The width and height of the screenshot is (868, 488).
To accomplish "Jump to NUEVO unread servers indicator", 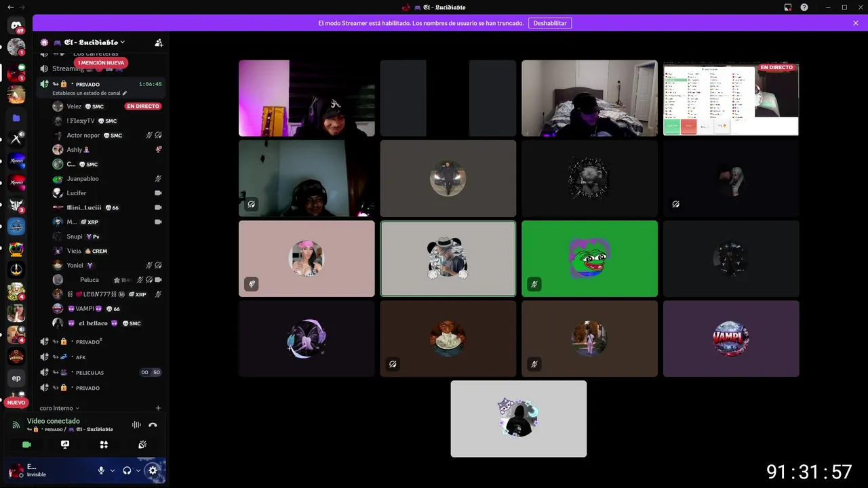I will 16,403.
